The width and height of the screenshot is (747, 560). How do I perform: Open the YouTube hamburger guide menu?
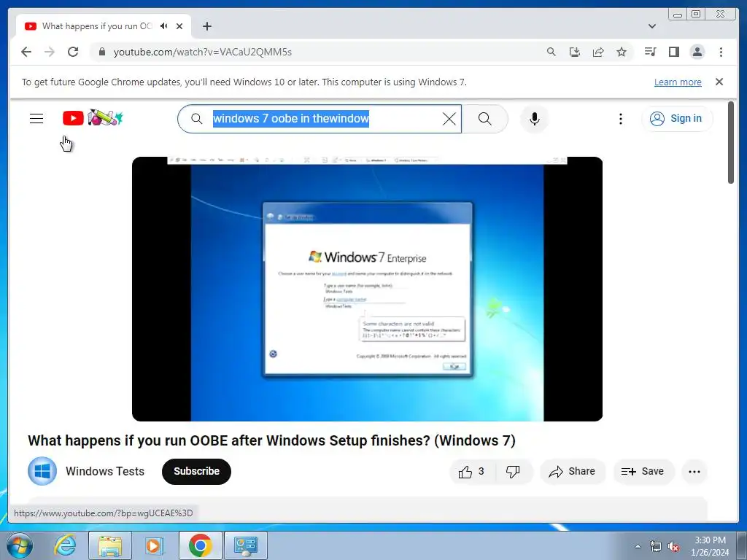[x=36, y=119]
